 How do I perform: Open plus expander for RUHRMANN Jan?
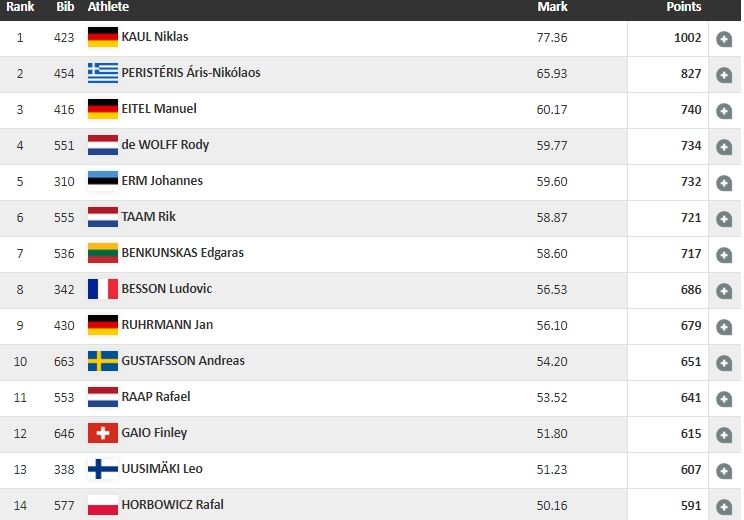pos(724,327)
